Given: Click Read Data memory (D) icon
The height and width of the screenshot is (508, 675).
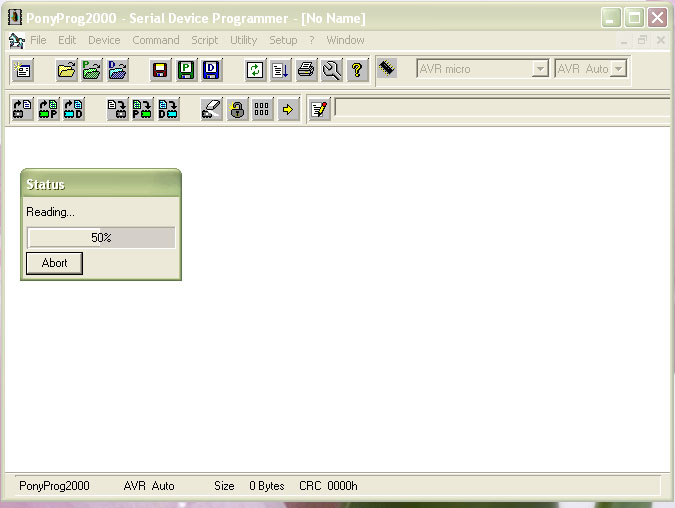Looking at the screenshot, I should pos(74,109).
